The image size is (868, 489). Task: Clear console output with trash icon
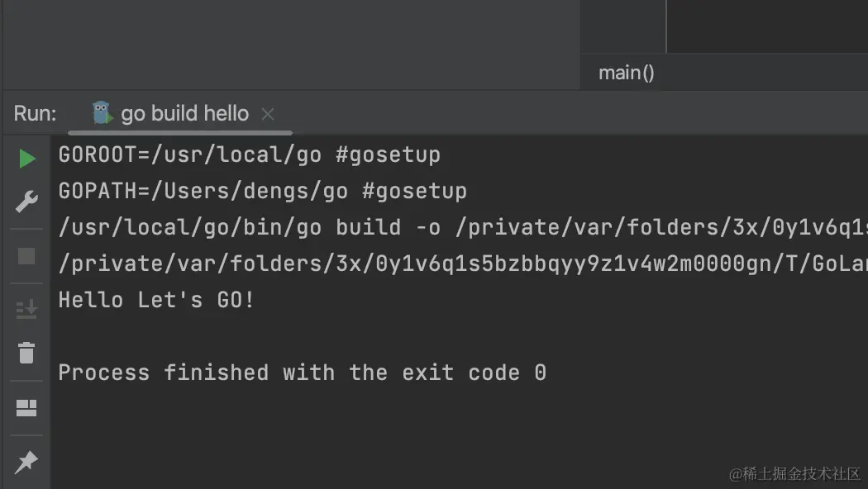(26, 353)
